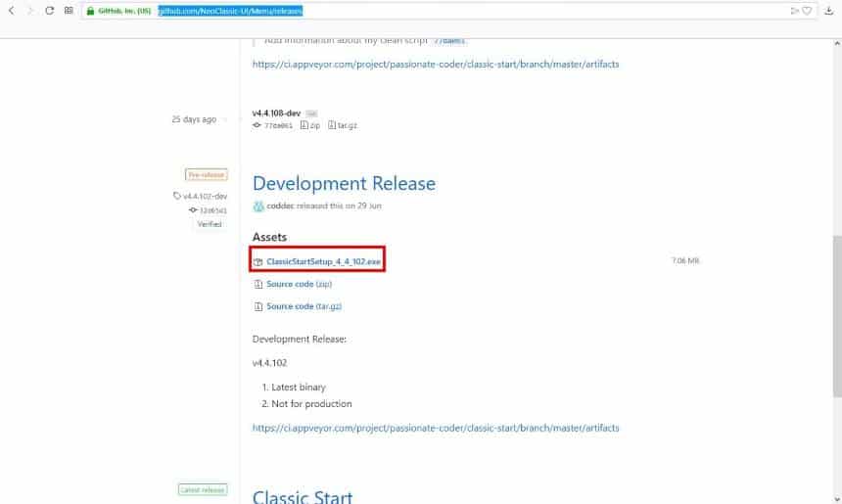The image size is (842, 504).
Task: Open the coddec user profile link
Action: tap(280, 206)
